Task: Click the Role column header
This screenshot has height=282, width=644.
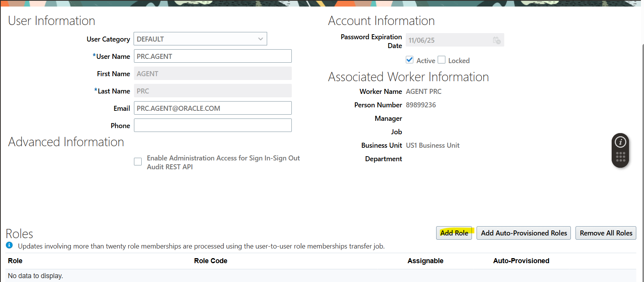Action: (15, 261)
